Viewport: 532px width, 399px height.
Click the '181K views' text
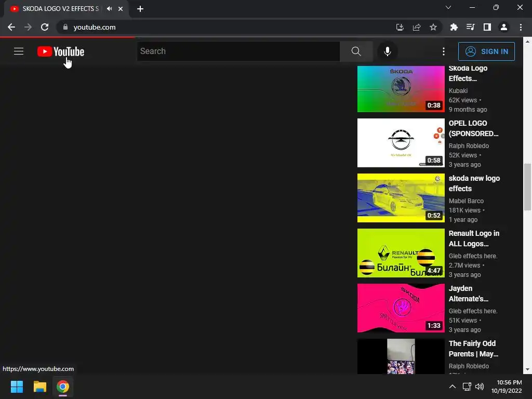[x=464, y=210]
